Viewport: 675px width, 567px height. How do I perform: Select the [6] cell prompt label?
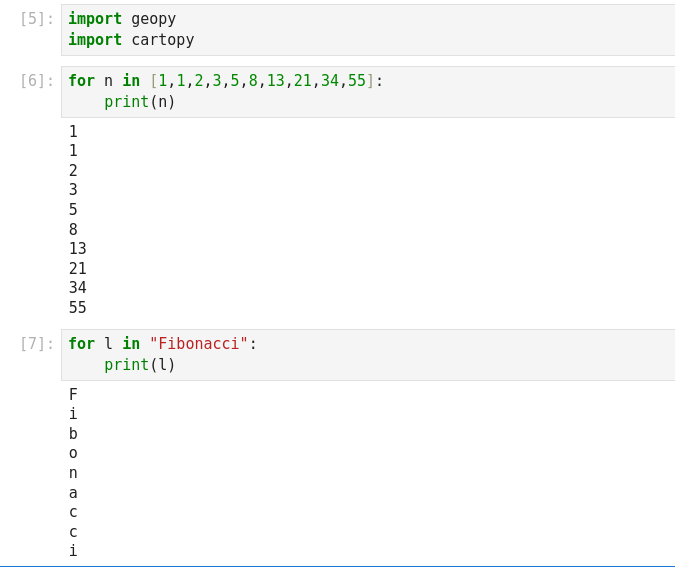pos(37,81)
